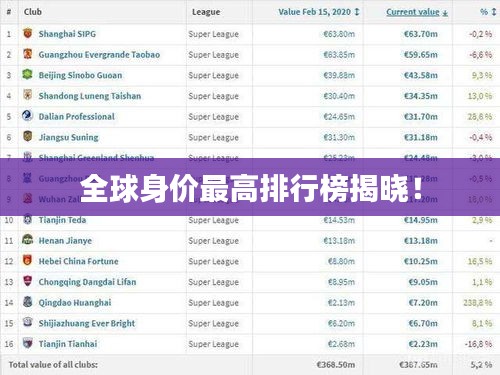Click the Henan Jianye crest
Image resolution: width=500 pixels, height=375 pixels.
[x=28, y=240]
